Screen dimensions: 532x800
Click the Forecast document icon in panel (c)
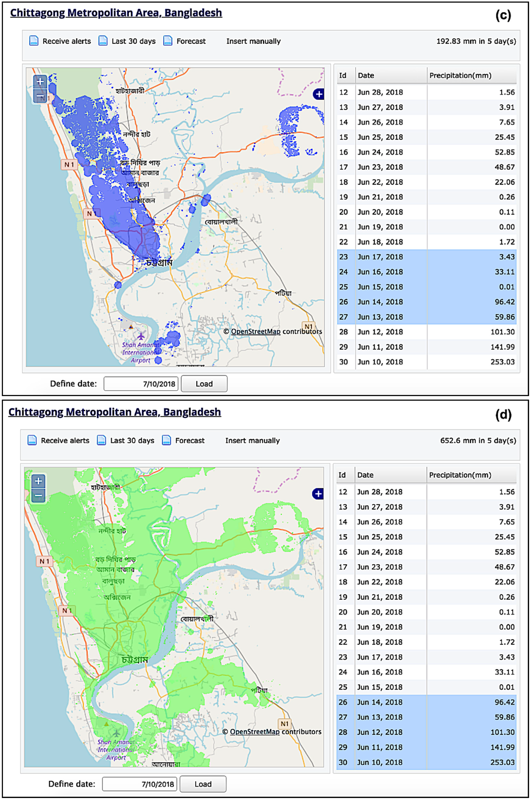coord(168,41)
